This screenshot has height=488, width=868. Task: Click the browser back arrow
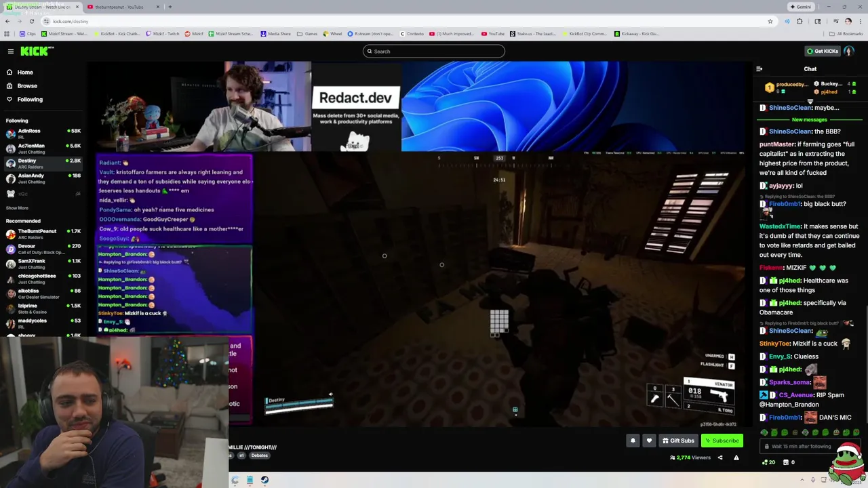[x=7, y=21]
